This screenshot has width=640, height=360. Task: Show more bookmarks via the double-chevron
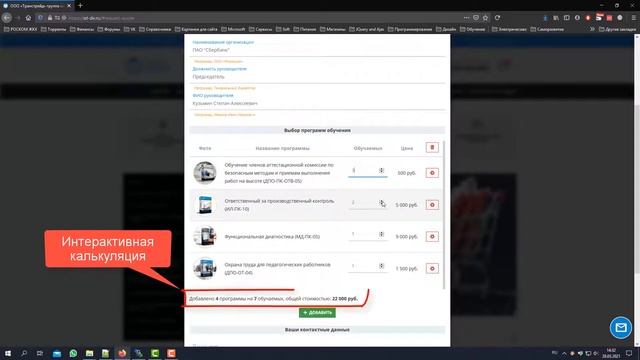pos(592,29)
